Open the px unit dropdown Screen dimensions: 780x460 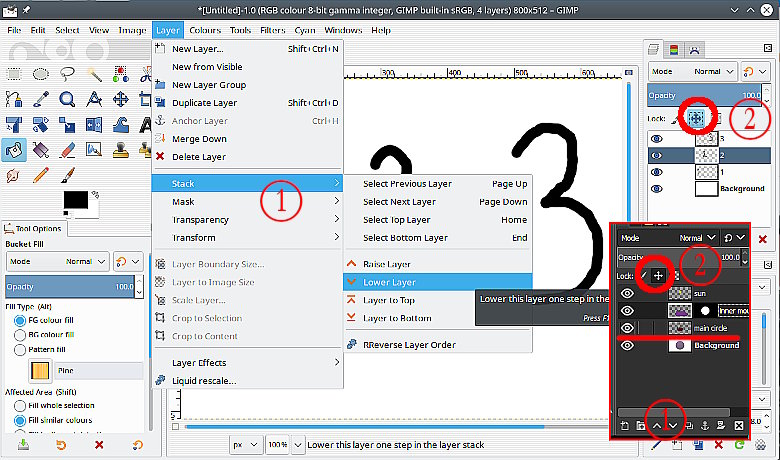[x=246, y=445]
